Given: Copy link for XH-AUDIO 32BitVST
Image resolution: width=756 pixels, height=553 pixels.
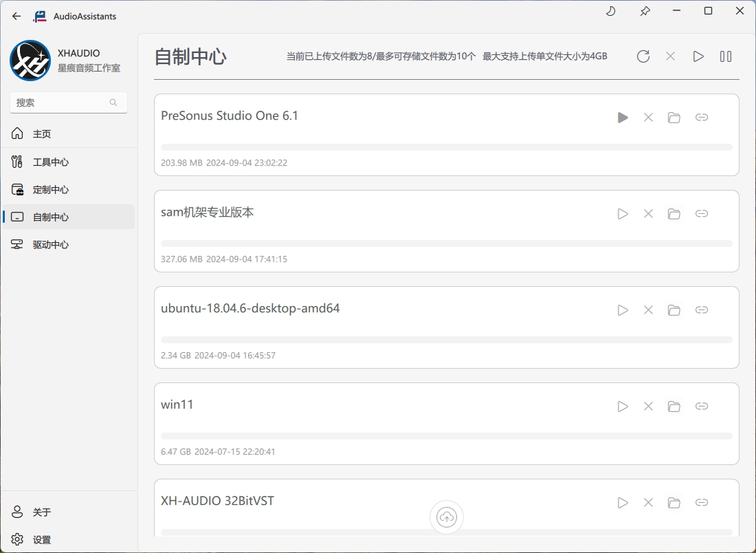Looking at the screenshot, I should (701, 503).
